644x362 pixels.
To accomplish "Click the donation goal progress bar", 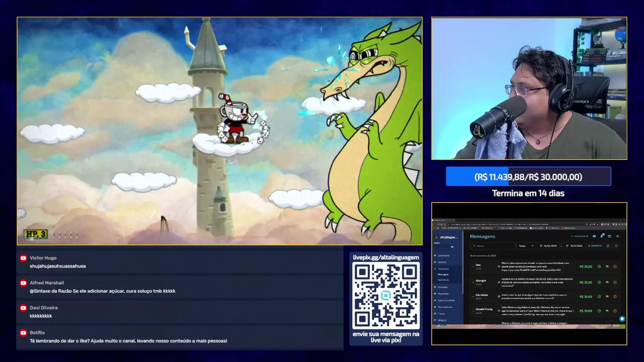I will coord(528,176).
